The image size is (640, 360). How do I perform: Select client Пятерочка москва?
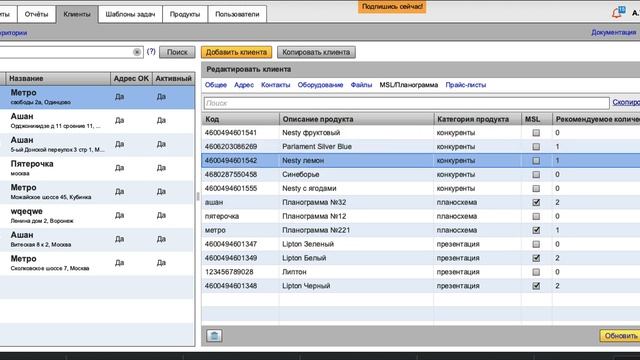(97, 168)
